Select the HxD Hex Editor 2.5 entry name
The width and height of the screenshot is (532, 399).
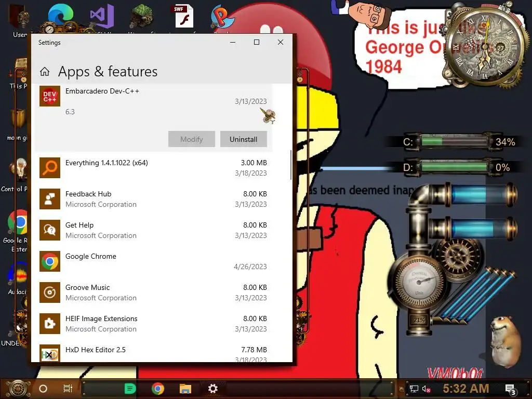click(96, 350)
